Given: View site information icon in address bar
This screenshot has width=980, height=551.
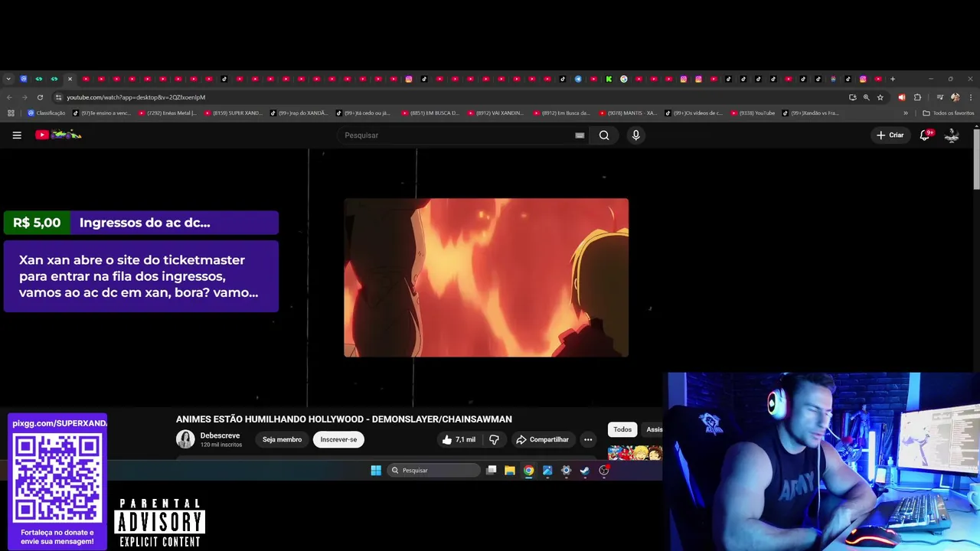Looking at the screenshot, I should [58, 97].
